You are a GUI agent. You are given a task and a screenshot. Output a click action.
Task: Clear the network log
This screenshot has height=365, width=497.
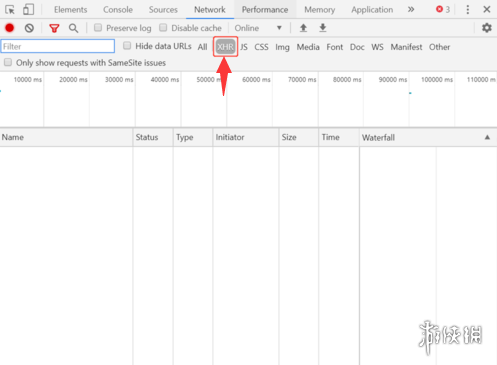[x=29, y=28]
